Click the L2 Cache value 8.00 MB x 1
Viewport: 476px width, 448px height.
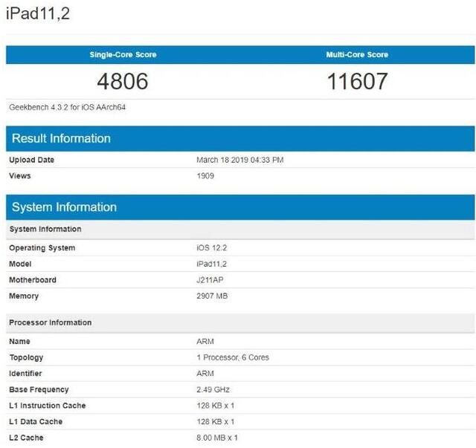click(217, 438)
